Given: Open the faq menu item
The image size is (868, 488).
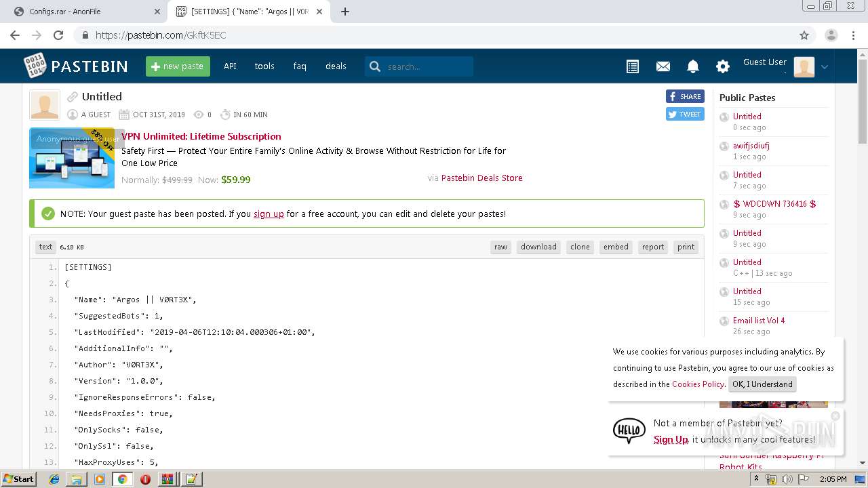Looking at the screenshot, I should coord(300,66).
